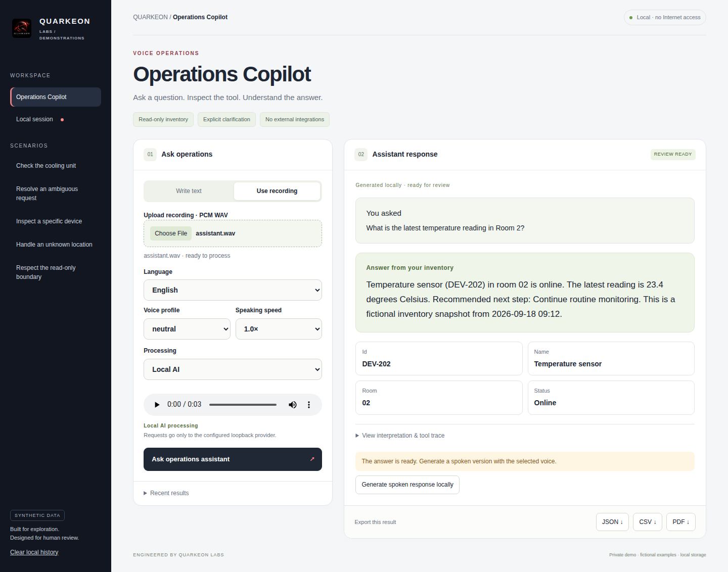Viewport: 728px width, 572px height.
Task: Click the Clear local history link
Action: pos(34,552)
